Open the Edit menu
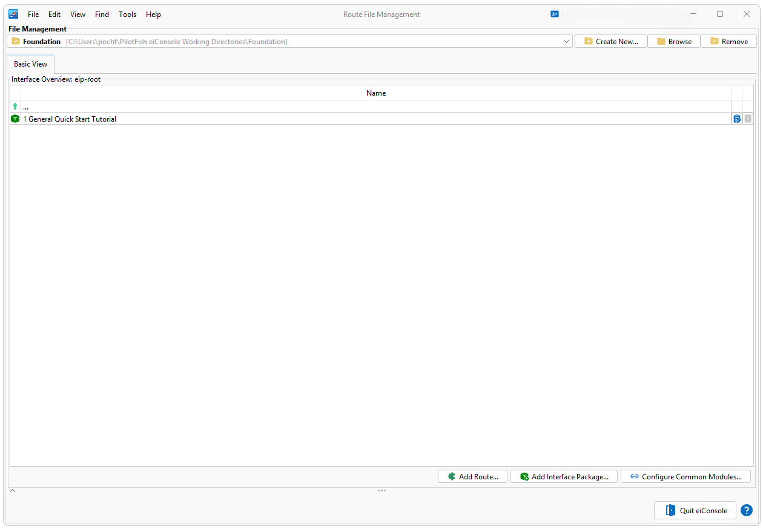Viewport: 763px width, 532px height. (x=54, y=14)
